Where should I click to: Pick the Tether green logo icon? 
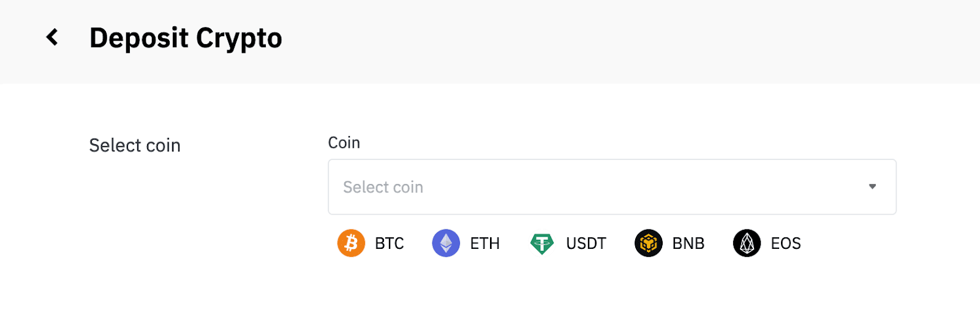point(542,243)
